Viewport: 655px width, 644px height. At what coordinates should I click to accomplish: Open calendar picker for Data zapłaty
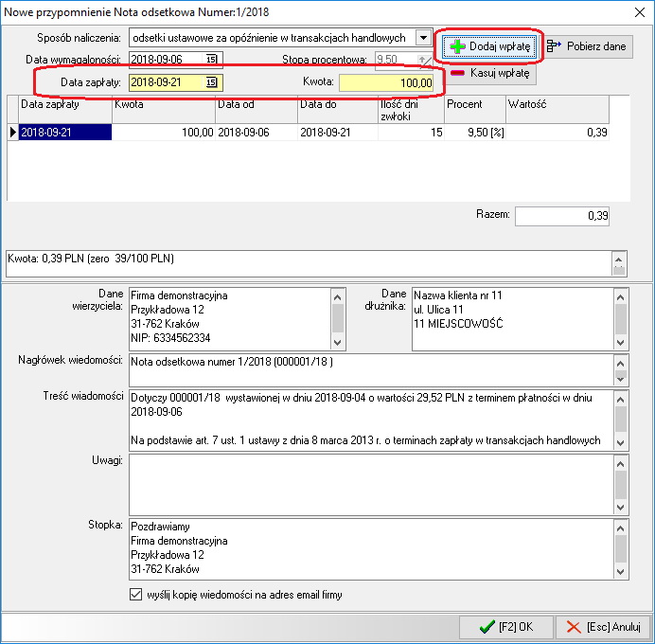[212, 83]
